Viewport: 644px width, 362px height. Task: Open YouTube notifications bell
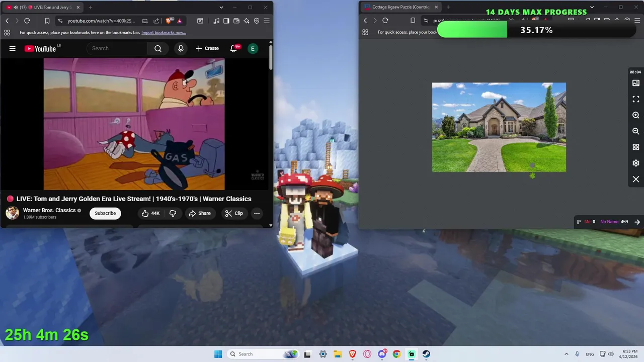(233, 48)
